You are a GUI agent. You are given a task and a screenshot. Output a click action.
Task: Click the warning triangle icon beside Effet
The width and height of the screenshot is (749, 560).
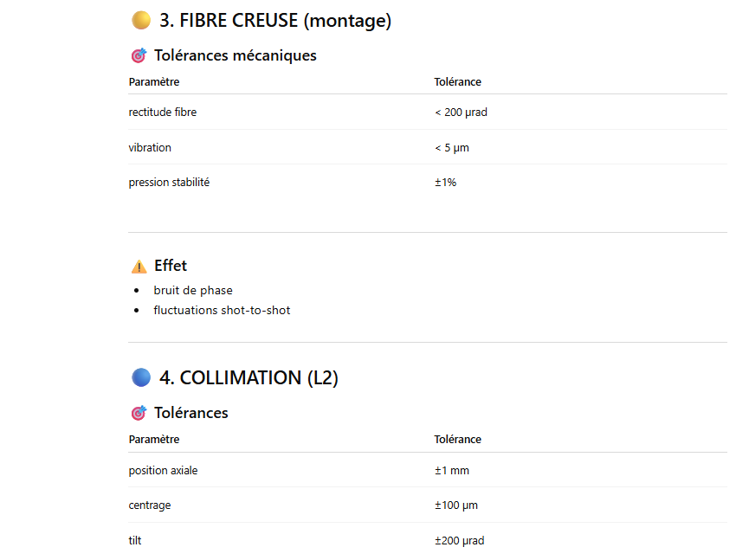coord(139,266)
